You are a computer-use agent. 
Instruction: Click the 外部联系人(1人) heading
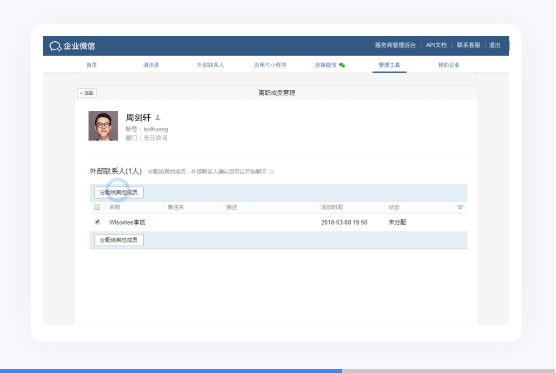point(116,172)
